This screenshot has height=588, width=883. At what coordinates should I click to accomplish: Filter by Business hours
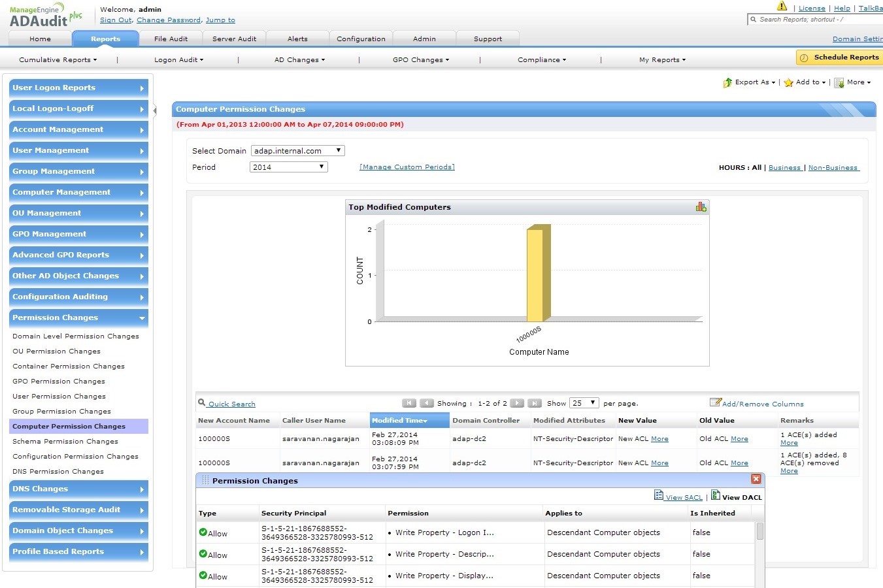tap(784, 168)
